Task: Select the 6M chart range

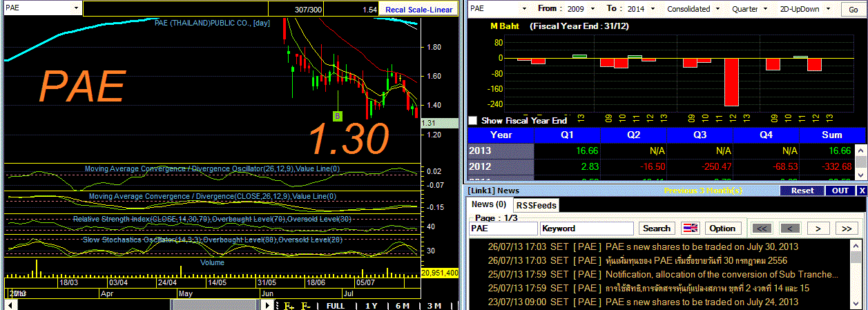Action: pyautogui.click(x=403, y=306)
